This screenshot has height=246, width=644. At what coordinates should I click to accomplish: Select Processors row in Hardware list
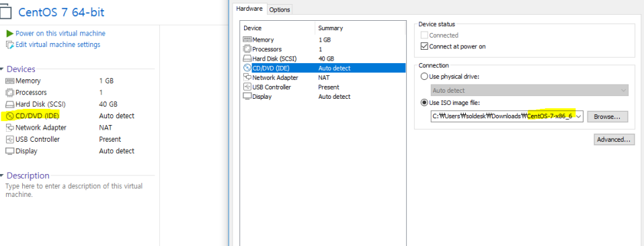coord(323,49)
